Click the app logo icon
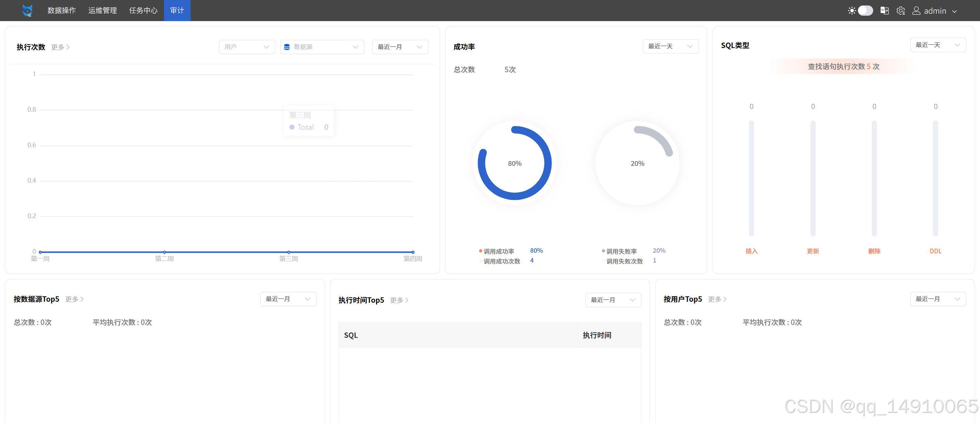The image size is (980, 423). click(27, 10)
